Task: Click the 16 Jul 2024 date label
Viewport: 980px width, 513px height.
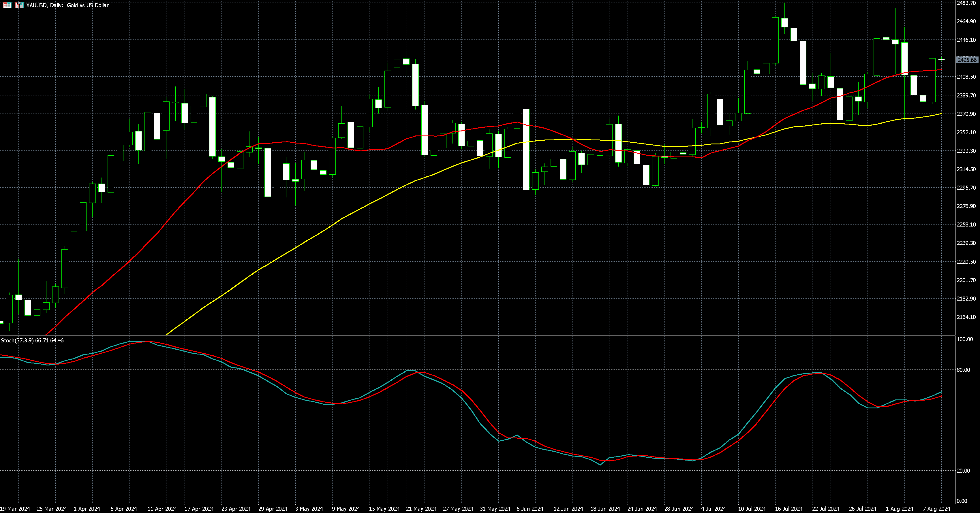Action: 788,509
